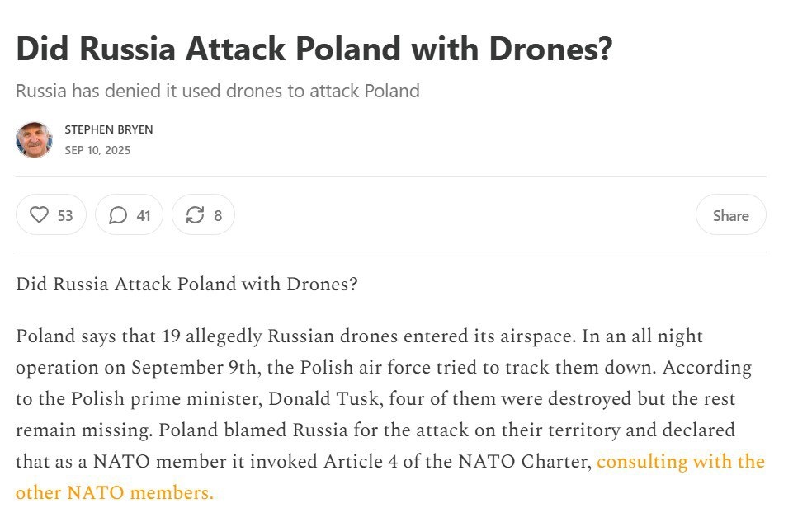Open comments via the speech bubble icon
The width and height of the screenshot is (812, 522).
[118, 215]
